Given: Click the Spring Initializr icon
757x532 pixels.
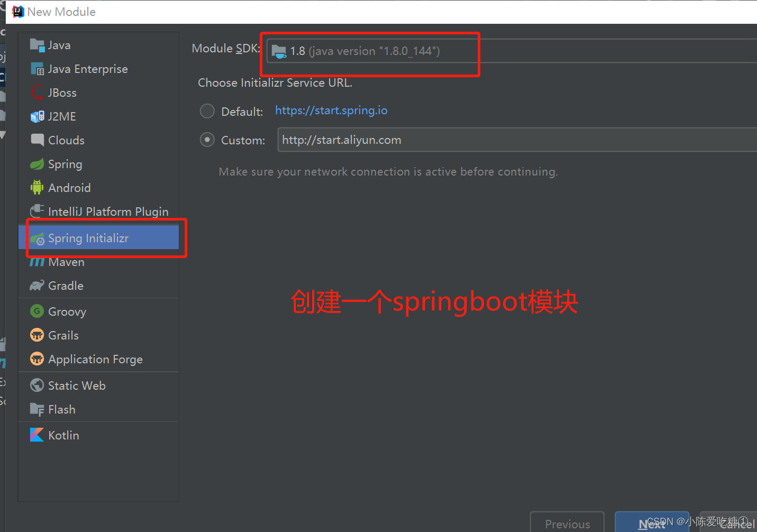Looking at the screenshot, I should click(37, 239).
